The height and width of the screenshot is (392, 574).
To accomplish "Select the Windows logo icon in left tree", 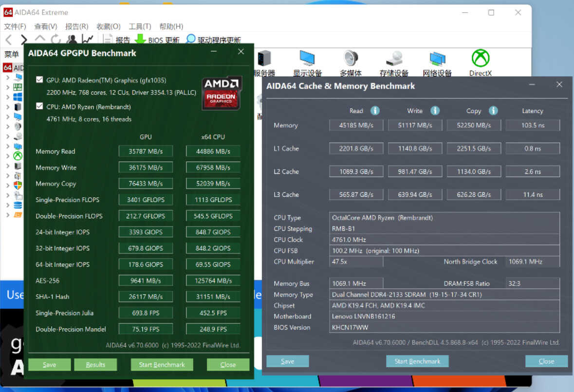I will (x=18, y=97).
